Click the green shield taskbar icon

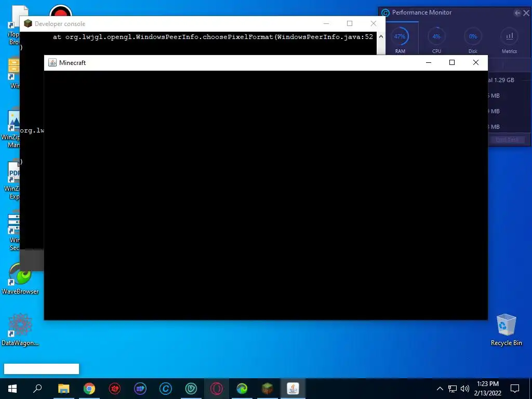pos(191,389)
